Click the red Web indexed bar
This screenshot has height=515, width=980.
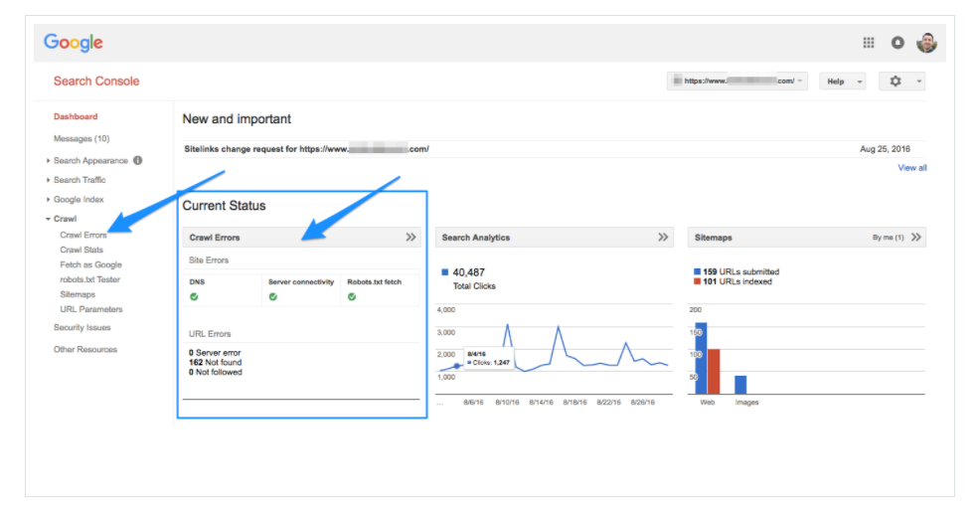point(713,371)
